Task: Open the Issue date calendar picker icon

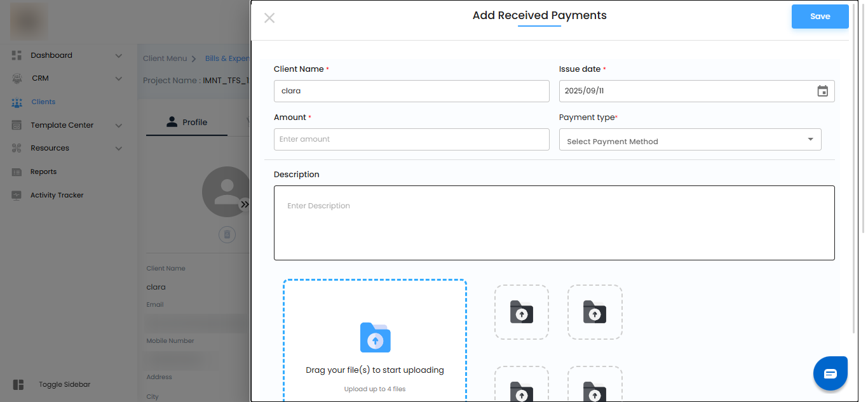Action: (x=822, y=91)
